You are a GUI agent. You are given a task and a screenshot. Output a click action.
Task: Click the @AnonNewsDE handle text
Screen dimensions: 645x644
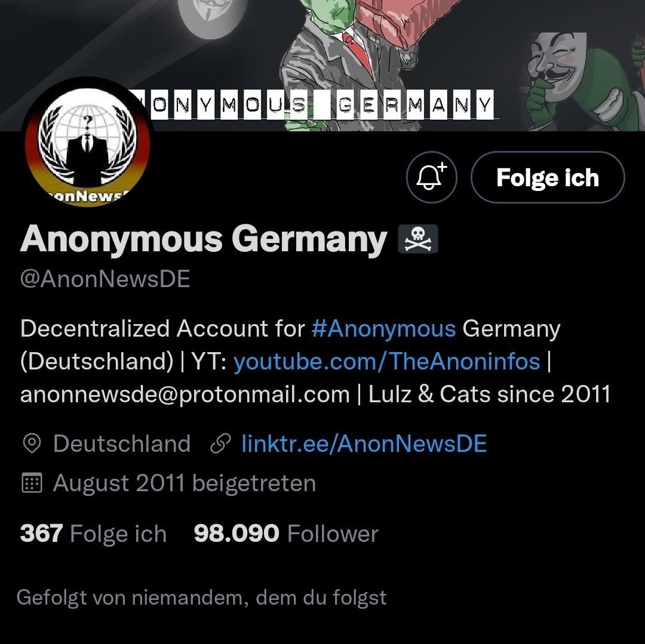[105, 279]
